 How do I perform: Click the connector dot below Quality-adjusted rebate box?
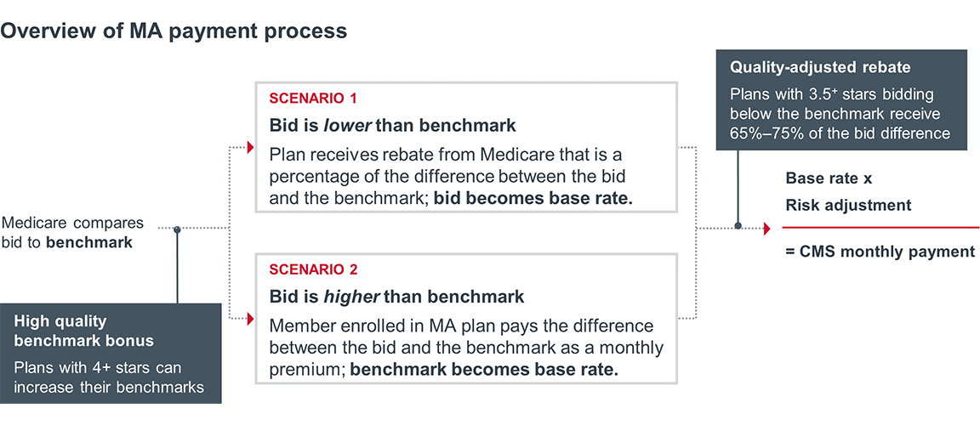click(x=738, y=226)
